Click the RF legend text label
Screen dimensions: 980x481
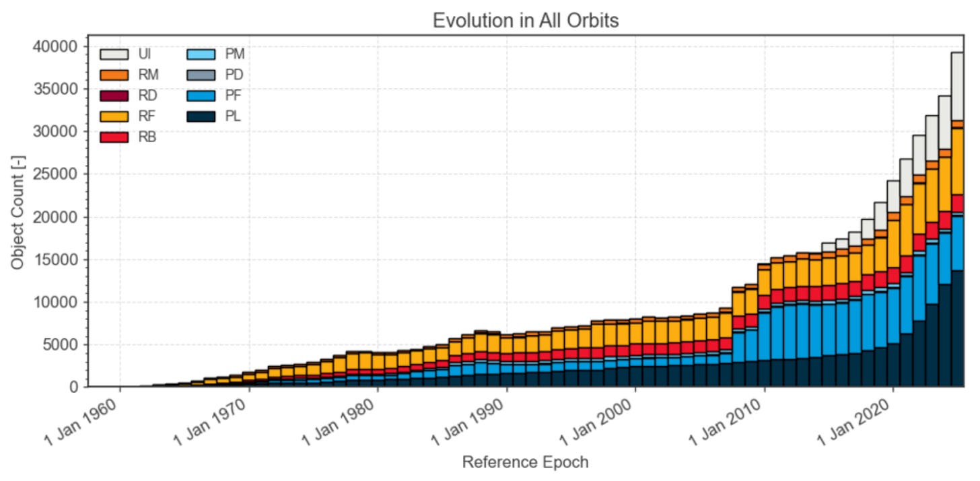click(x=146, y=116)
